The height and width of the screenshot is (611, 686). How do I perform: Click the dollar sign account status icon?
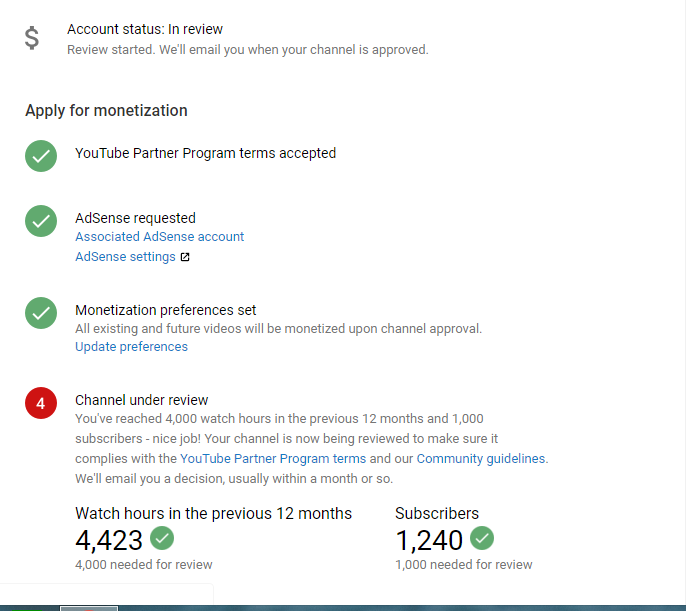click(32, 38)
